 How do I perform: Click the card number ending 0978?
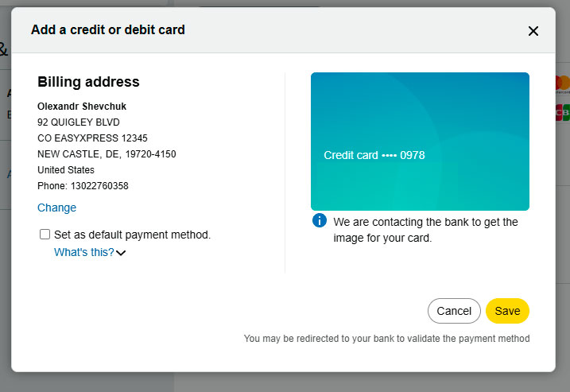coord(374,155)
